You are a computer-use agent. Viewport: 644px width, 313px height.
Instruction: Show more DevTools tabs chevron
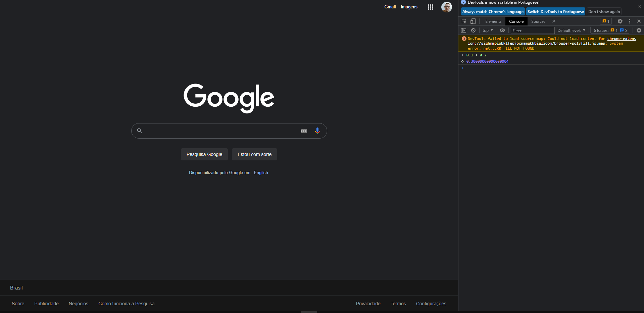pos(554,21)
